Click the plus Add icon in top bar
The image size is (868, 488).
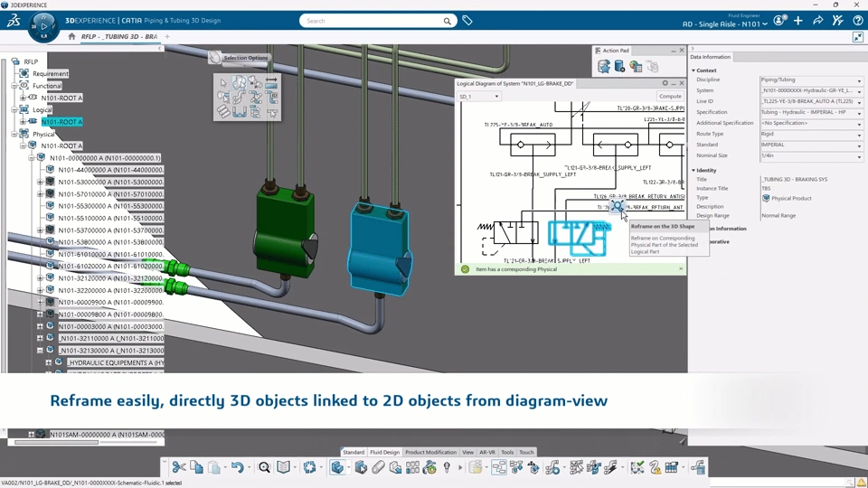797,21
